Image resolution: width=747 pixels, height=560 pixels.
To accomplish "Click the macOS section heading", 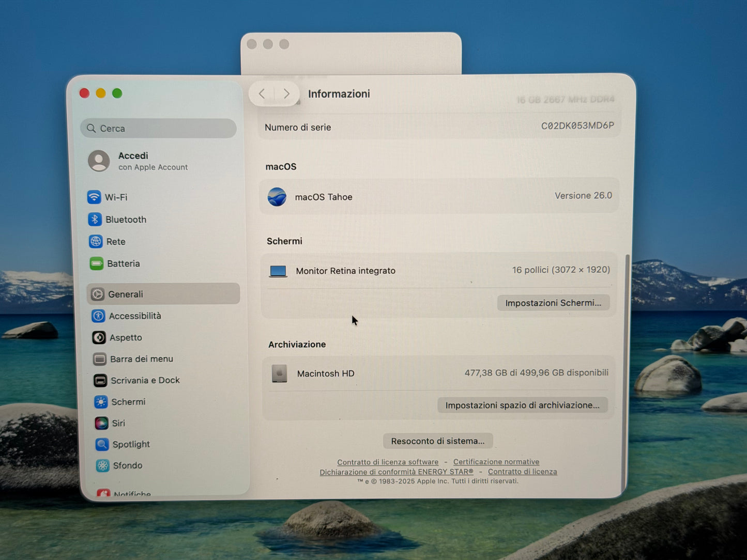I will pos(281,166).
